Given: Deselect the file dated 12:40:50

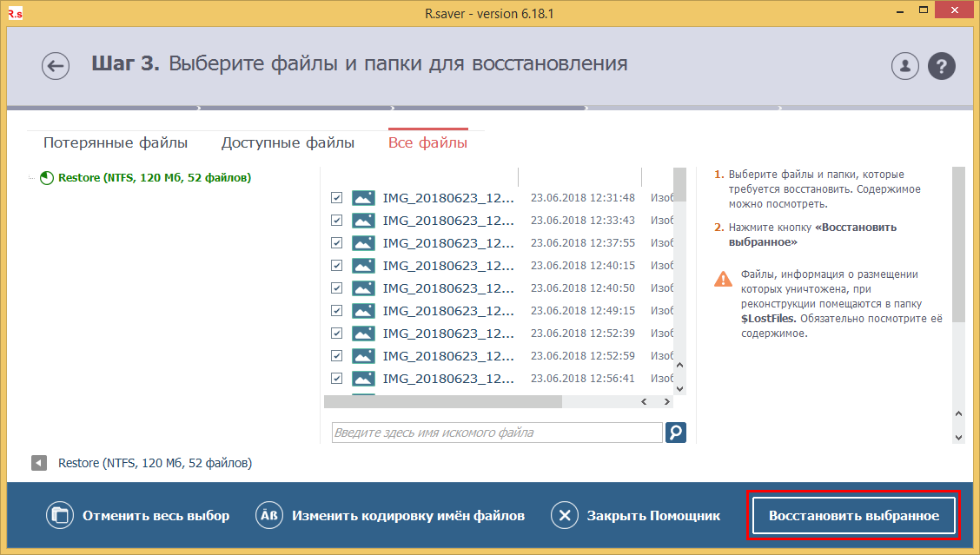Looking at the screenshot, I should [x=337, y=288].
